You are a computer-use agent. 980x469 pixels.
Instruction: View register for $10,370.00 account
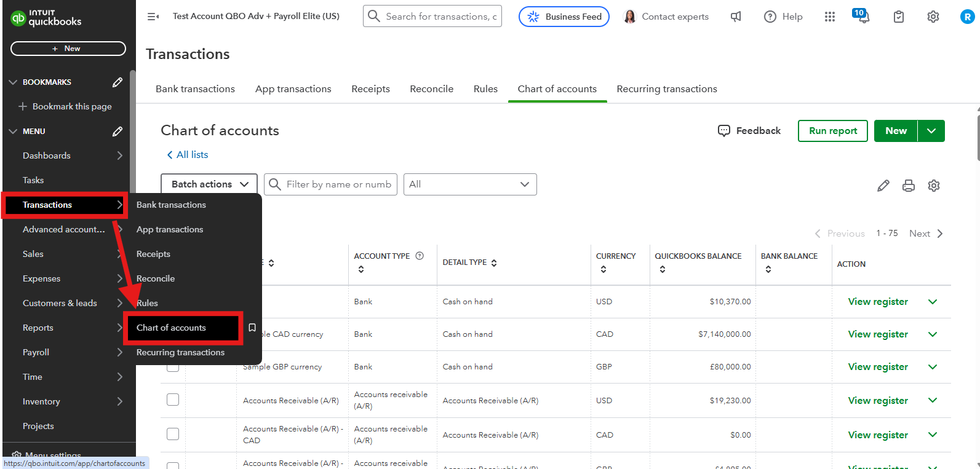[x=878, y=302]
